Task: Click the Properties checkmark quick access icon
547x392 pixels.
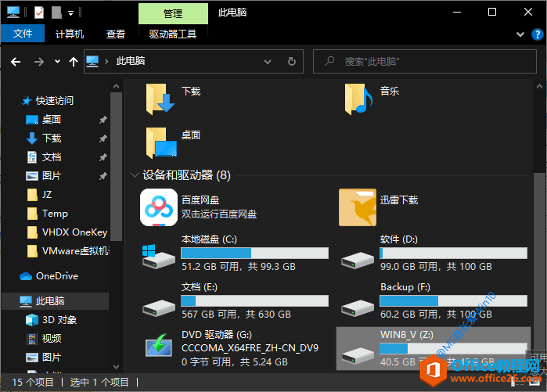Action: click(x=39, y=13)
